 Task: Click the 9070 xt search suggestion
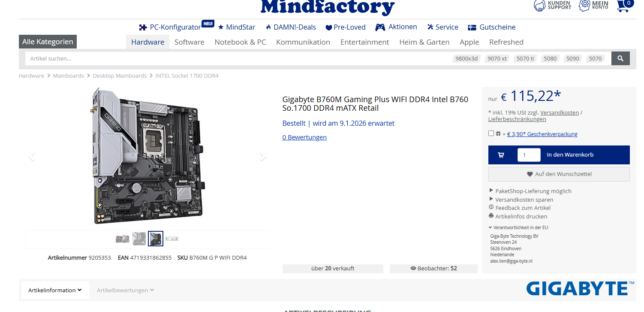tap(497, 58)
